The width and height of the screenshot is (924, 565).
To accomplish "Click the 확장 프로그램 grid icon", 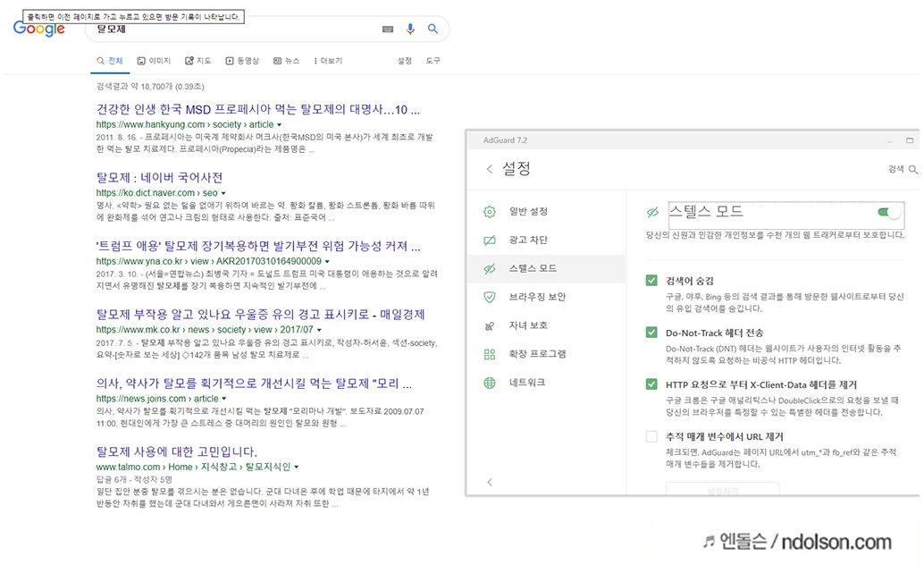I will coord(490,354).
